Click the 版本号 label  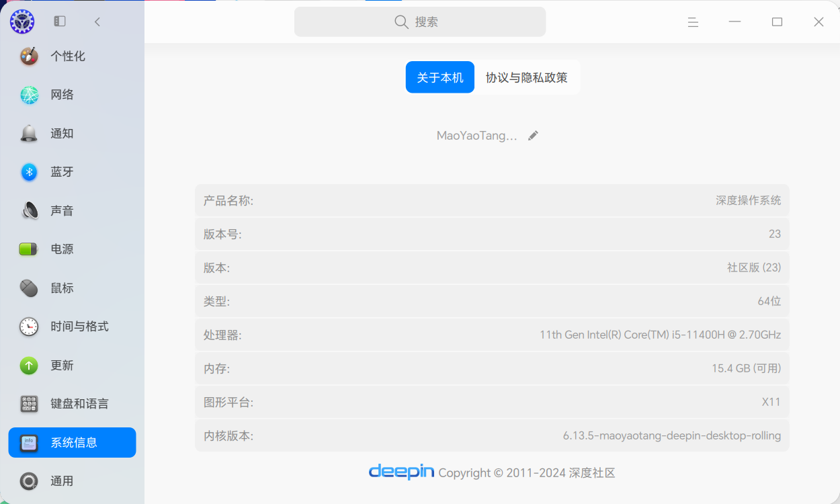(222, 235)
